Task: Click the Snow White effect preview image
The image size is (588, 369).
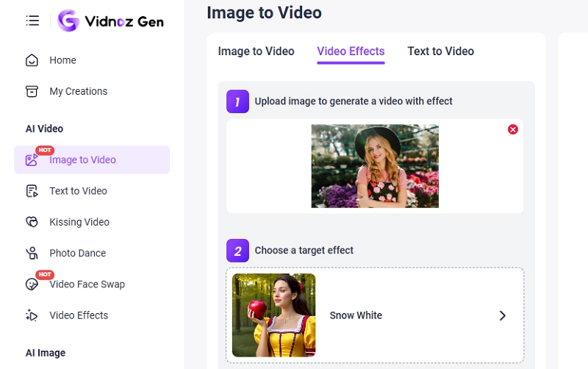Action: click(x=273, y=315)
